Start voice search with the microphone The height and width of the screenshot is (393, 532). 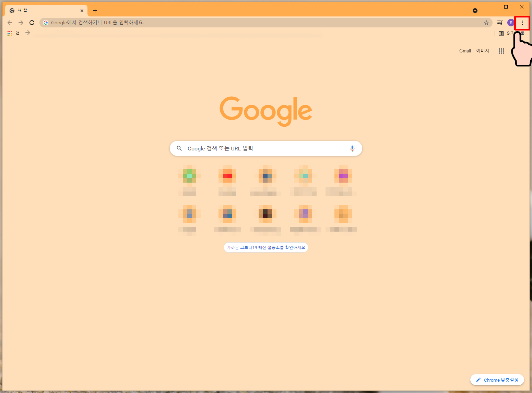pos(352,148)
